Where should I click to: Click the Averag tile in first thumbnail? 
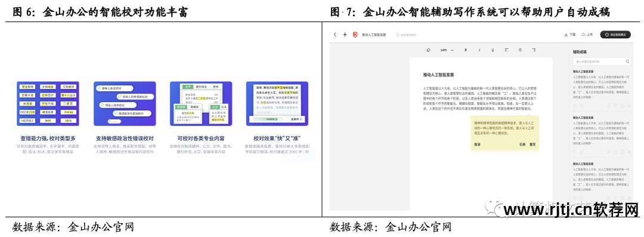(68, 112)
